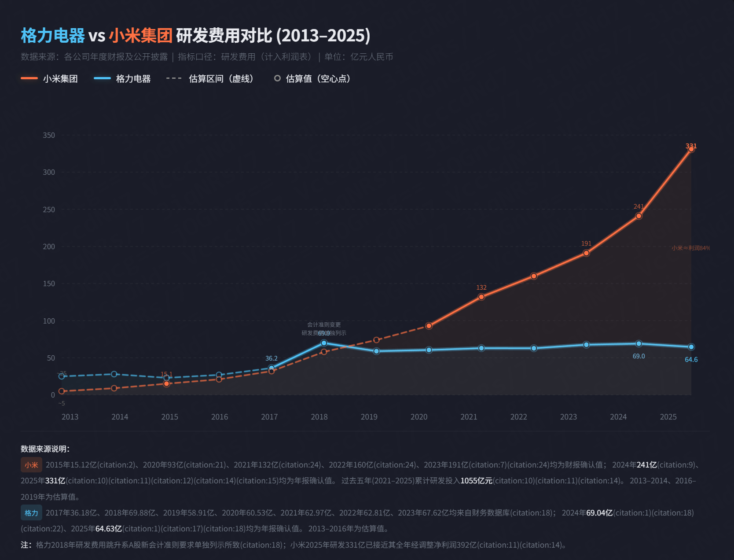Click the 小米集团 text in the chart title
Screen dimensions: 734x560
pos(141,36)
